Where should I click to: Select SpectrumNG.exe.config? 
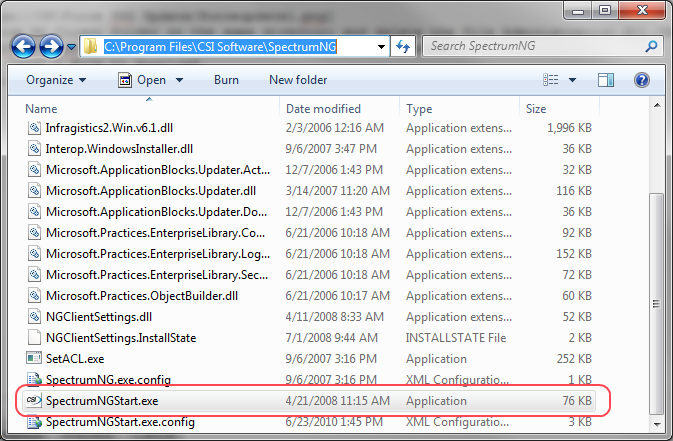coord(108,380)
